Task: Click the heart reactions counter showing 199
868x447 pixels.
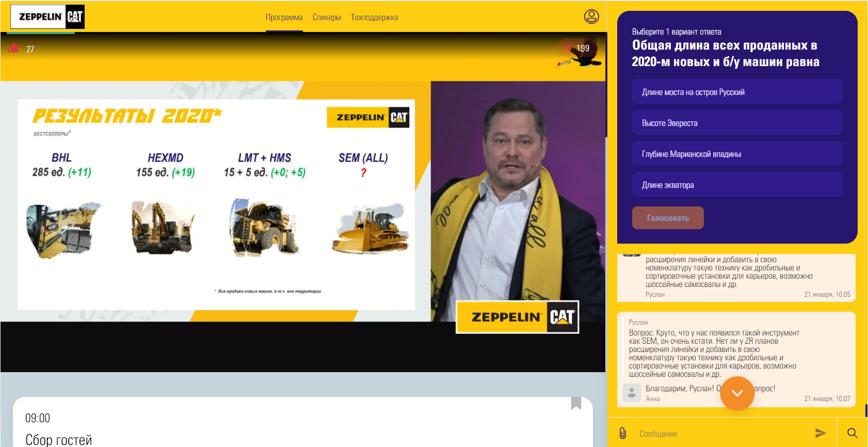Action: point(578,48)
